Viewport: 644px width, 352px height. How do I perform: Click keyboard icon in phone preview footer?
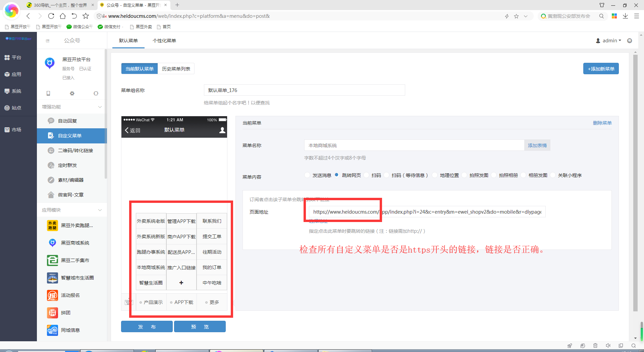(x=128, y=302)
